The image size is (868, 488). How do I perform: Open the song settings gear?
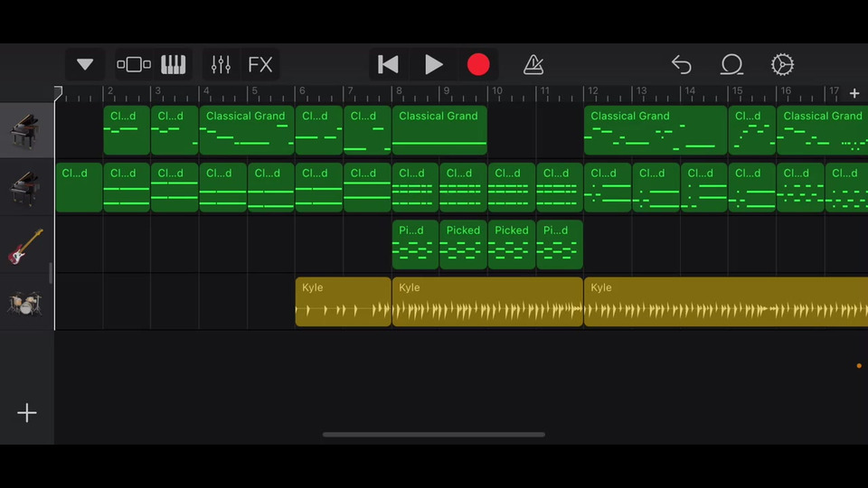(782, 65)
